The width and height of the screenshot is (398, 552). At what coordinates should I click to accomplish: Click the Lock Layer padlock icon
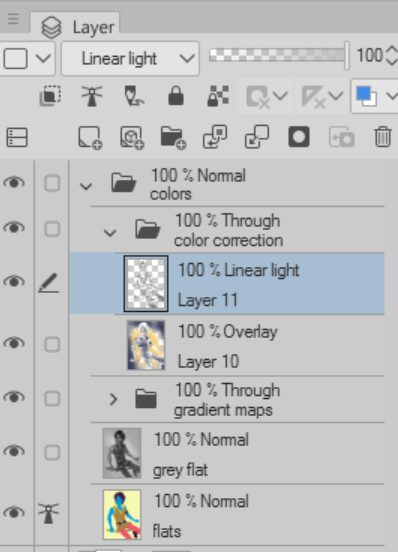176,96
